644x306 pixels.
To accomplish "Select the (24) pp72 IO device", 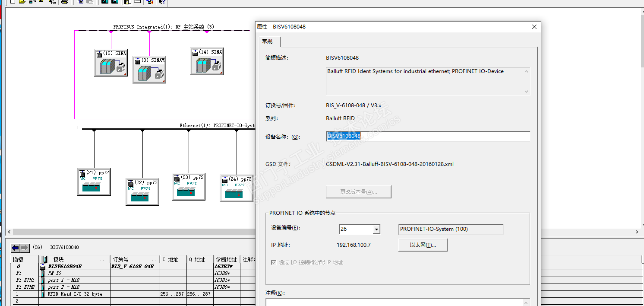I will point(237,188).
